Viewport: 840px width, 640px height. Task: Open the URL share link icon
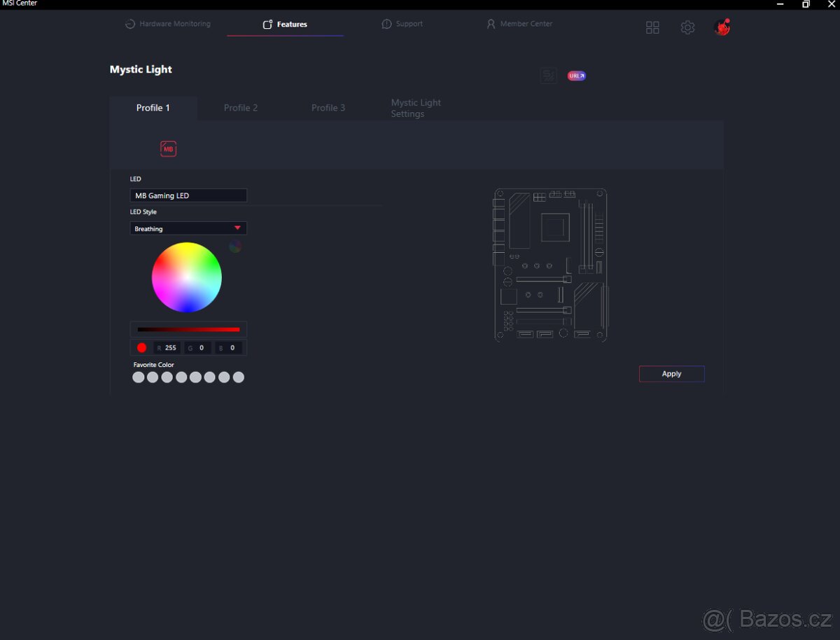pyautogui.click(x=575, y=75)
